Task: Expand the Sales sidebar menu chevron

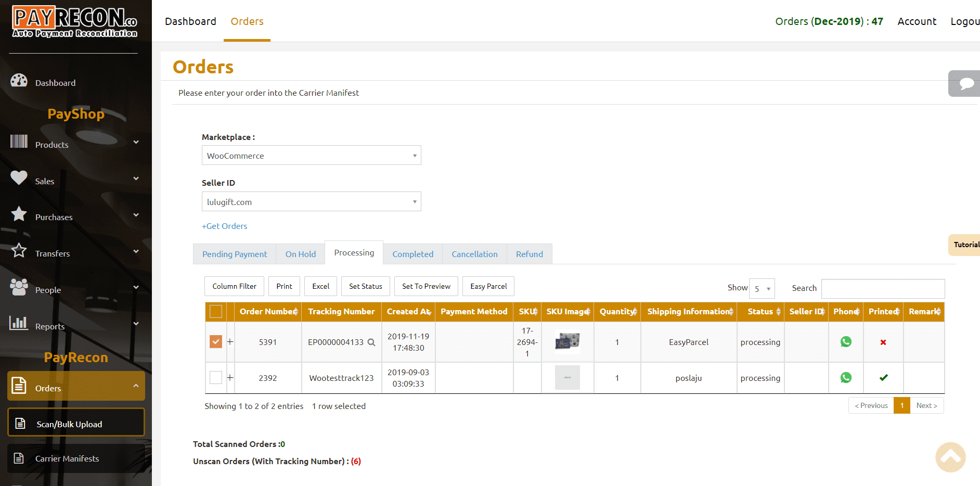Action: 136,178
